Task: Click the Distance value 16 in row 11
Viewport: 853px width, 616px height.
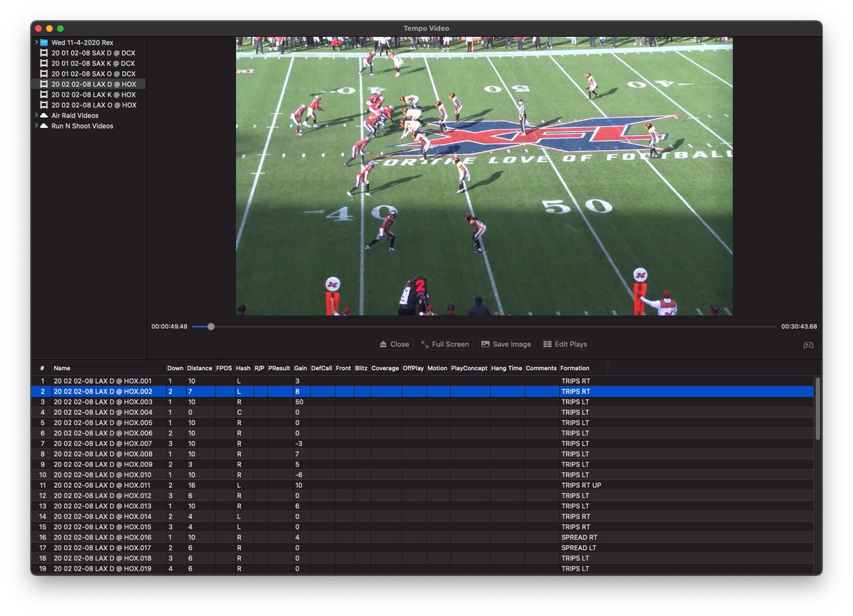Action: [x=191, y=485]
